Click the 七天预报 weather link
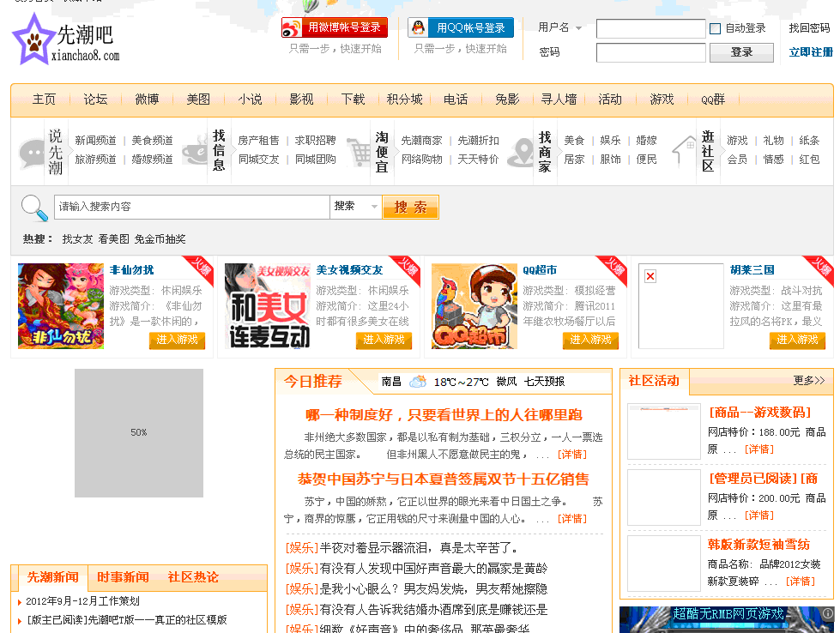 click(544, 382)
